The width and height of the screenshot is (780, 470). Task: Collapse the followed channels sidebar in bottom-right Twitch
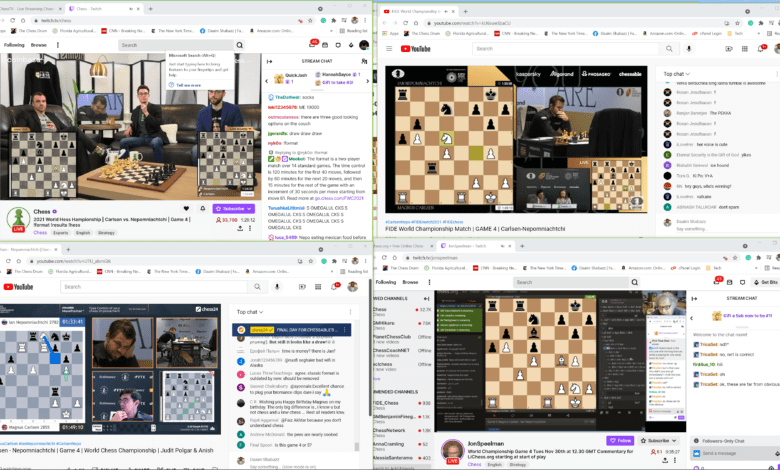pyautogui.click(x=426, y=298)
